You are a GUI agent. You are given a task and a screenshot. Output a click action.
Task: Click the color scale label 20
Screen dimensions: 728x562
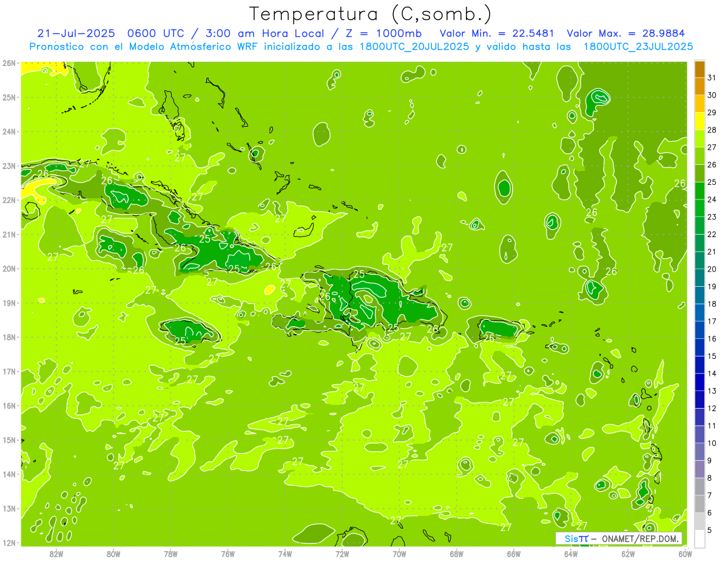pos(712,269)
